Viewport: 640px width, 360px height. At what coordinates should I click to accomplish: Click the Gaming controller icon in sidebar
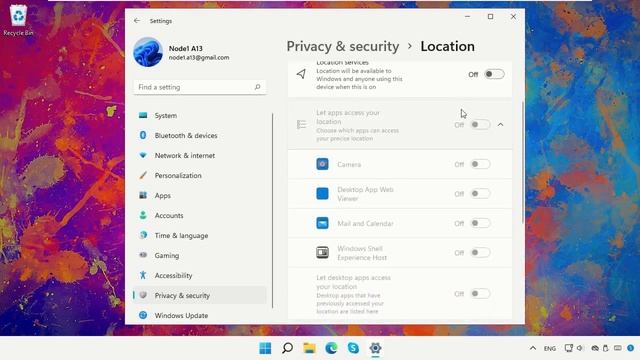pyautogui.click(x=143, y=255)
